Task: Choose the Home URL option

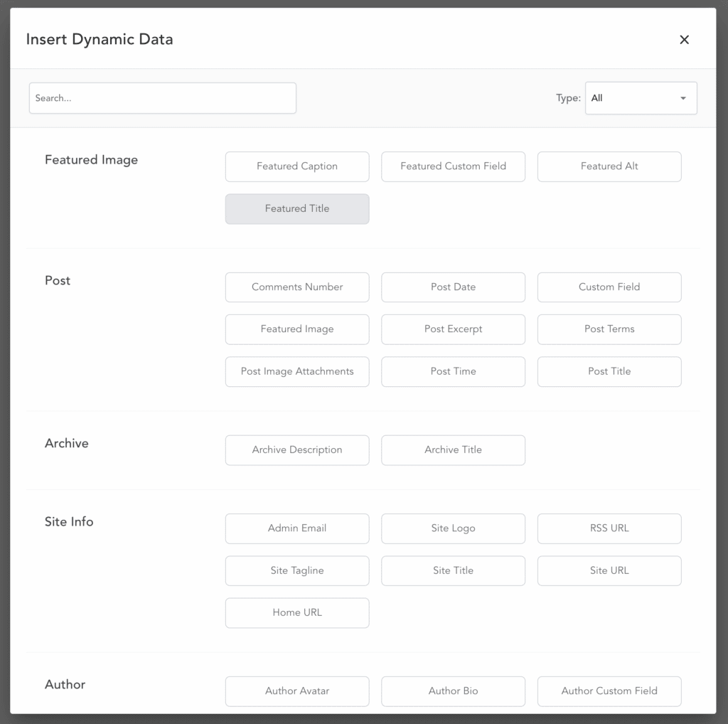Action: [297, 613]
